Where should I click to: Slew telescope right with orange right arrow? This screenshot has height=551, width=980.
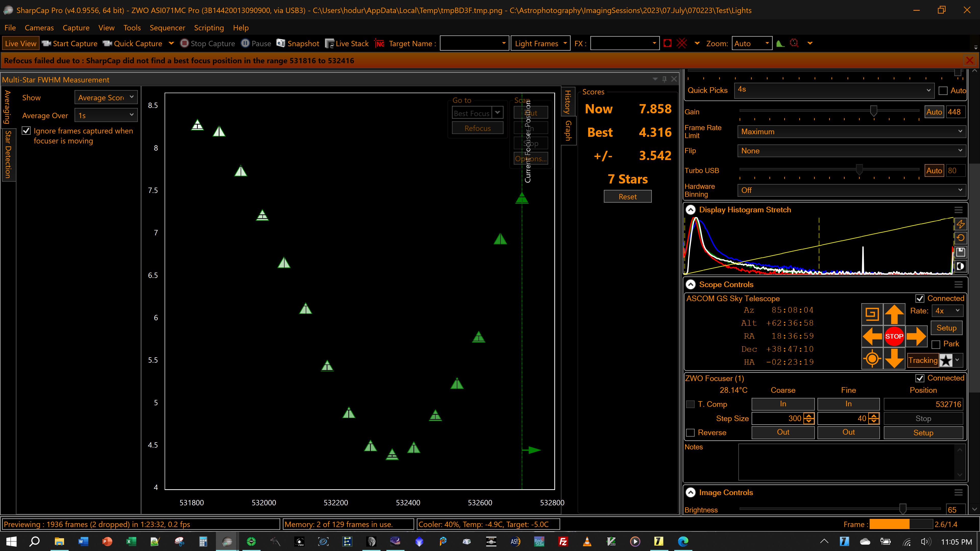(x=916, y=336)
